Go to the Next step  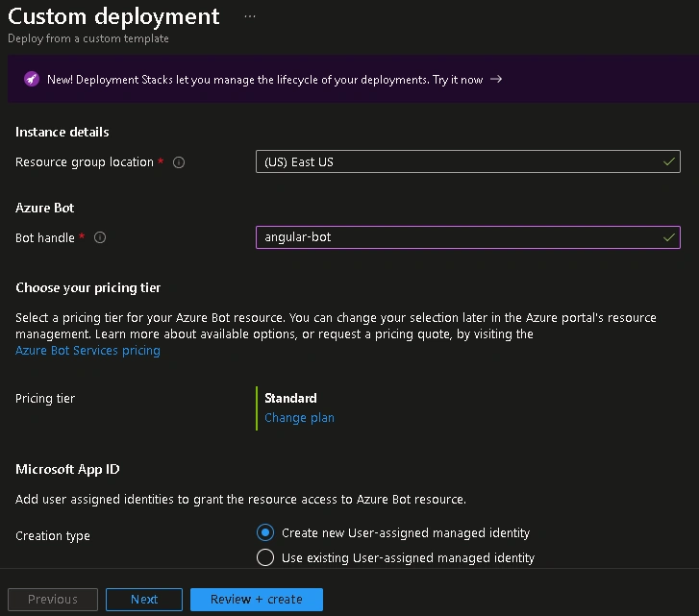click(x=144, y=600)
